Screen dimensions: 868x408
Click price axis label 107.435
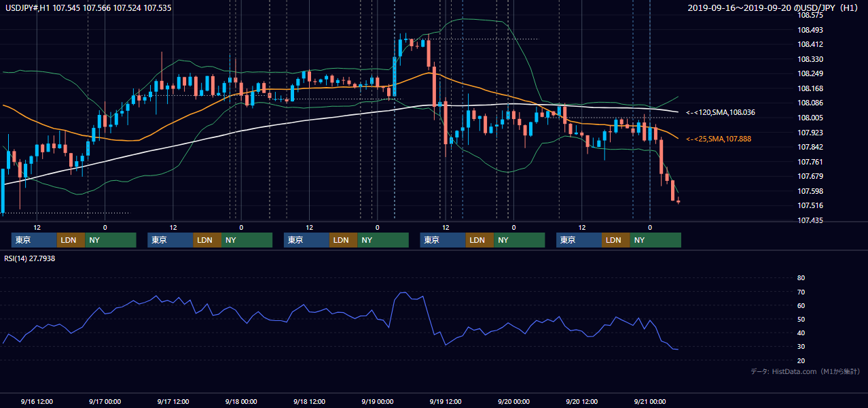click(810, 220)
